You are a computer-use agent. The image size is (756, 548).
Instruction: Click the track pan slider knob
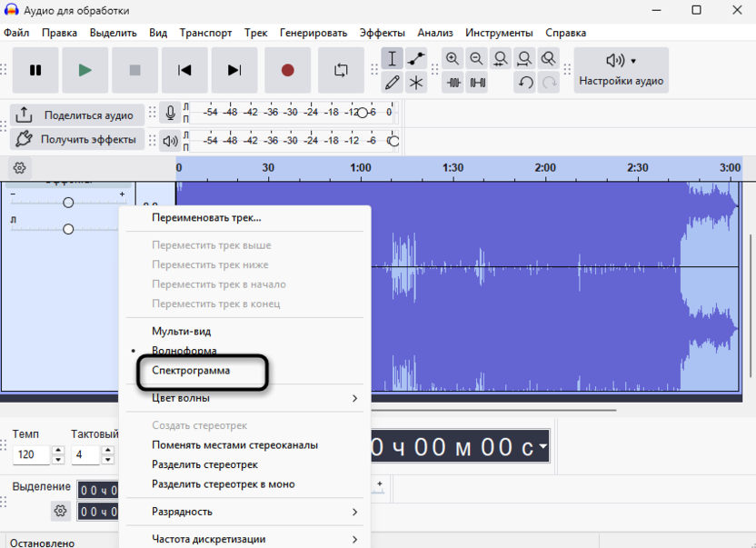point(68,229)
